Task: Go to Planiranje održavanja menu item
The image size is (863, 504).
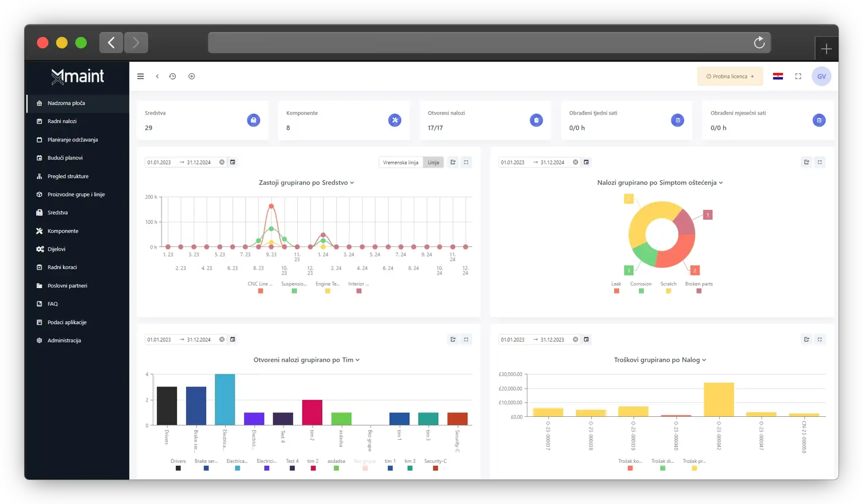Action: (72, 140)
